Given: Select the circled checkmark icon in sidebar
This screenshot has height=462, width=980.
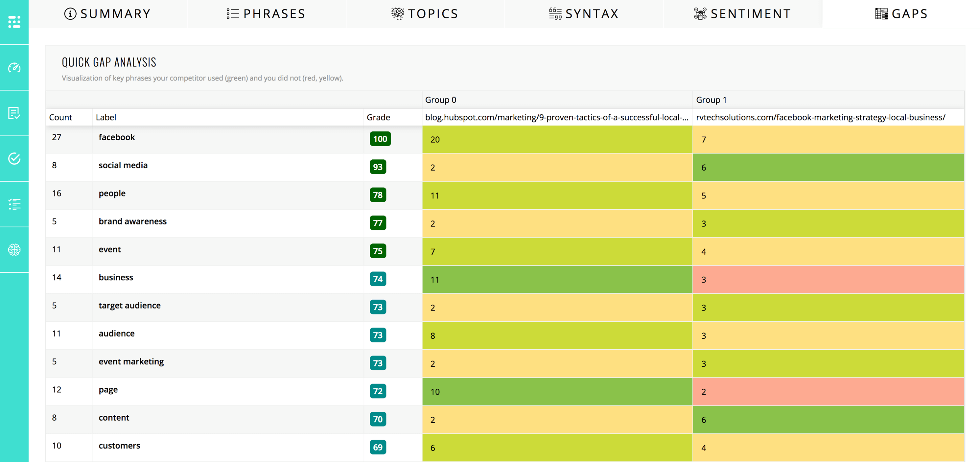Looking at the screenshot, I should coord(14,159).
